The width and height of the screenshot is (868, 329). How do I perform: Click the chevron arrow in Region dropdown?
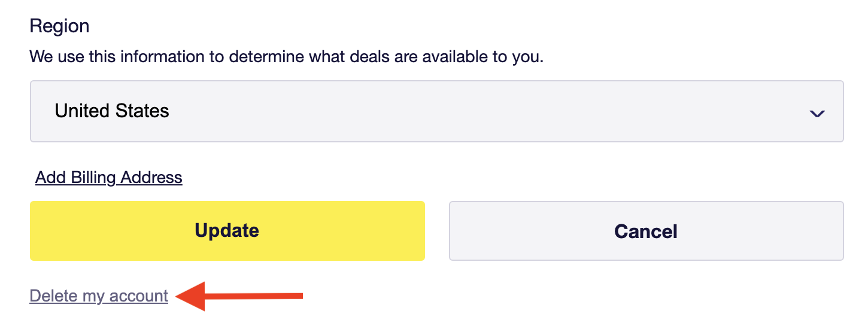817,113
